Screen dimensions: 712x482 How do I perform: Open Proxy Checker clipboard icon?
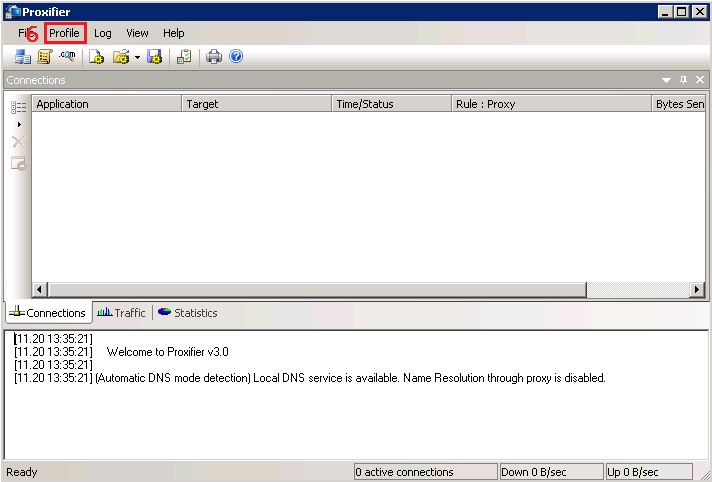tap(184, 57)
